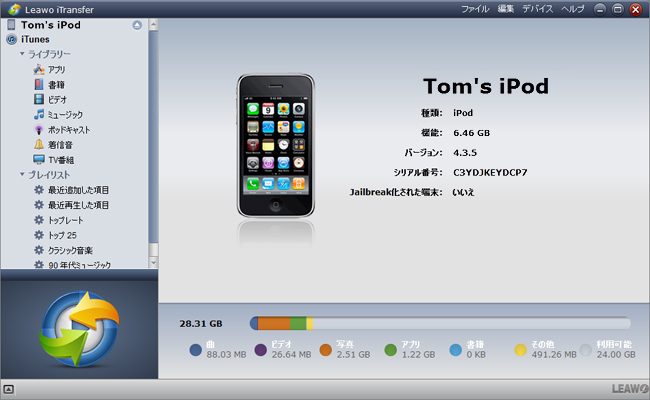Image resolution: width=650 pixels, height=400 pixels.
Task: Click the sidebar vertical scrollbar thumb
Action: 153,137
